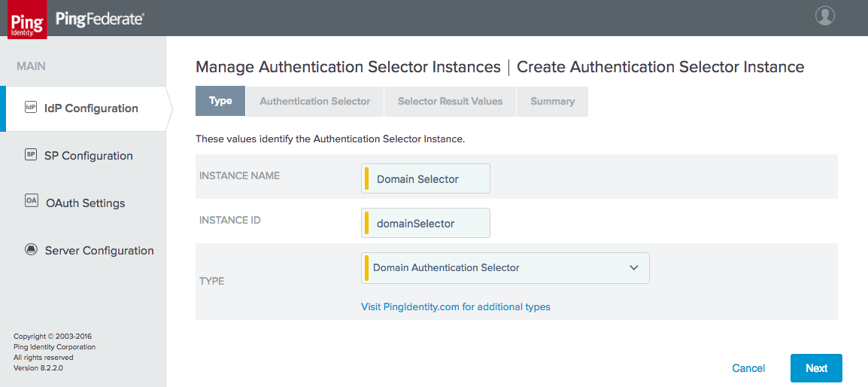The width and height of the screenshot is (868, 387).
Task: Click the INSTANCE ID label
Action: point(229,220)
